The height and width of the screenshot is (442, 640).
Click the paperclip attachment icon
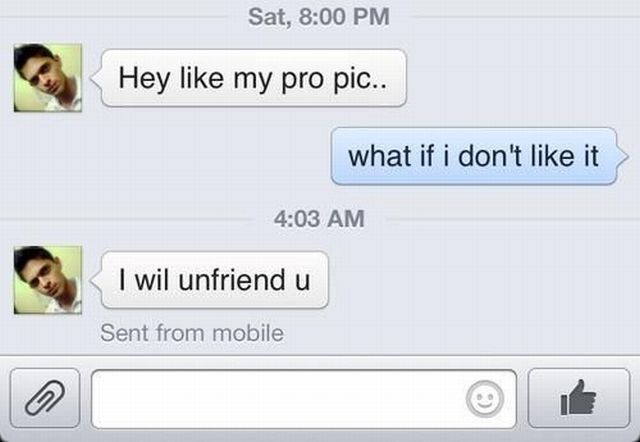(x=45, y=398)
